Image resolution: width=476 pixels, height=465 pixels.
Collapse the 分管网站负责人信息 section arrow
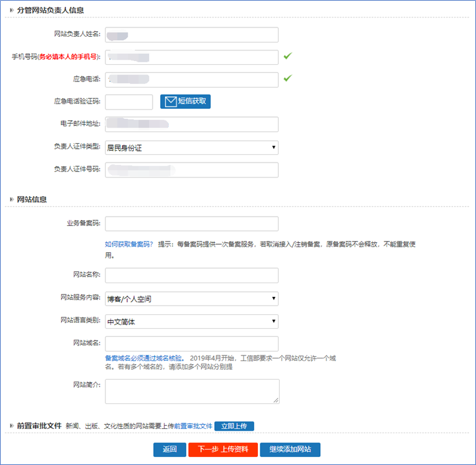click(11, 10)
